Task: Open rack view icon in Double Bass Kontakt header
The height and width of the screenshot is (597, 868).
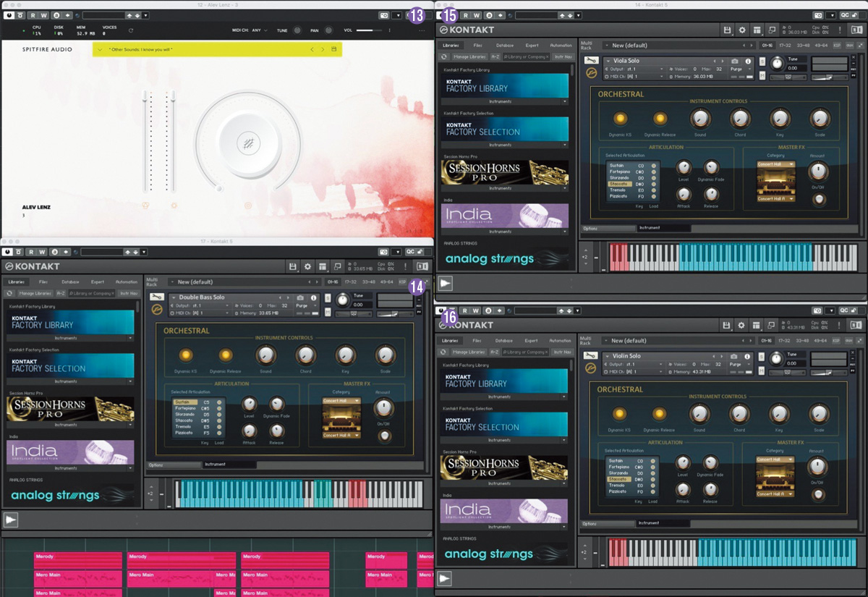Action: pos(323,267)
